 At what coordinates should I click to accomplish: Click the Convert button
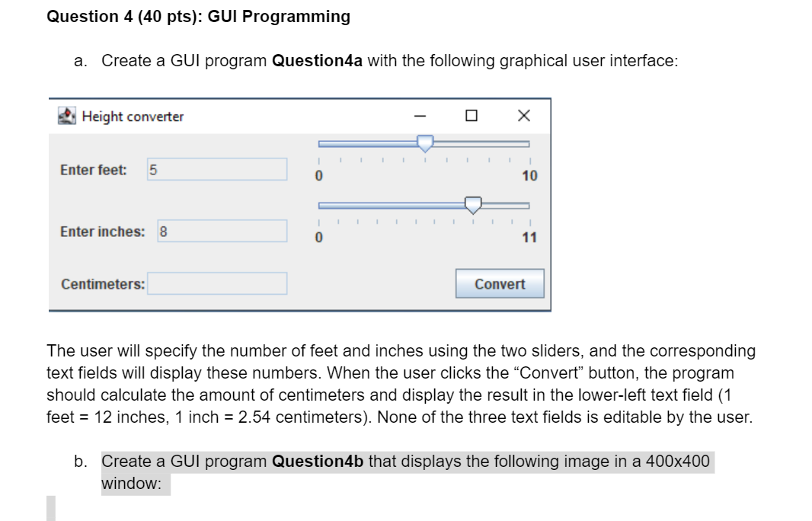(500, 283)
